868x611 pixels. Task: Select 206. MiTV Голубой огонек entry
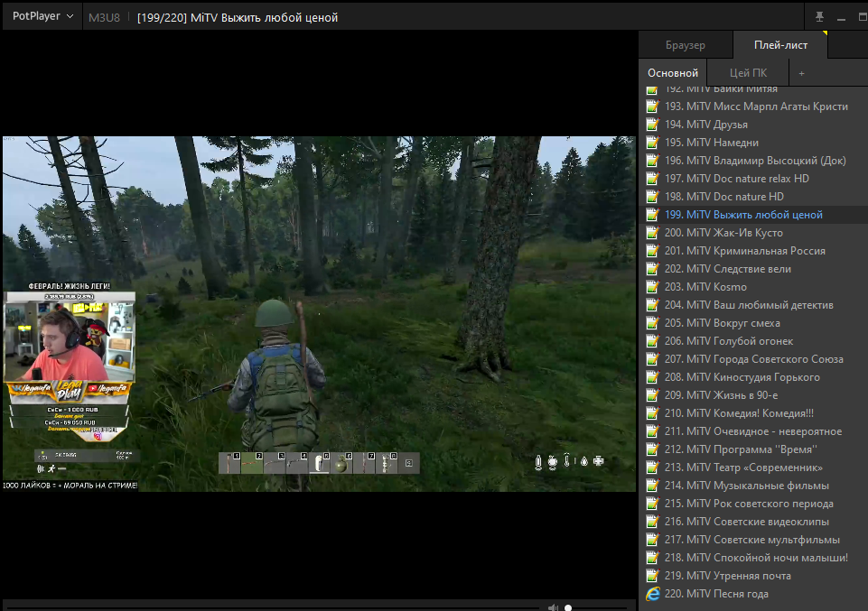pyautogui.click(x=753, y=341)
